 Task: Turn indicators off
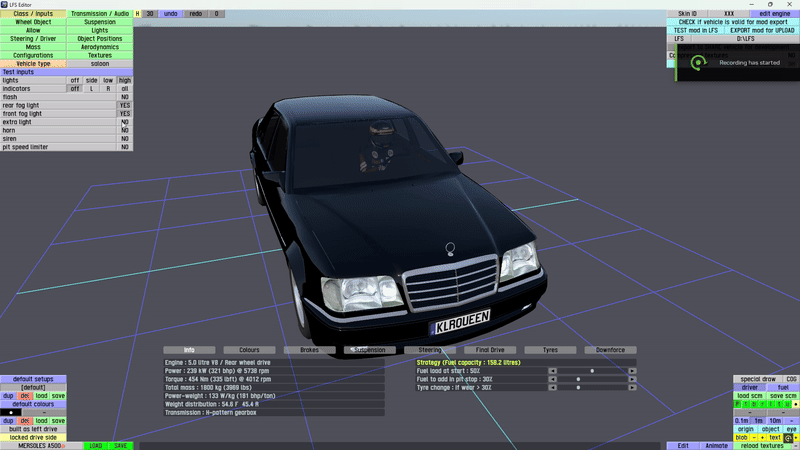[x=75, y=89]
